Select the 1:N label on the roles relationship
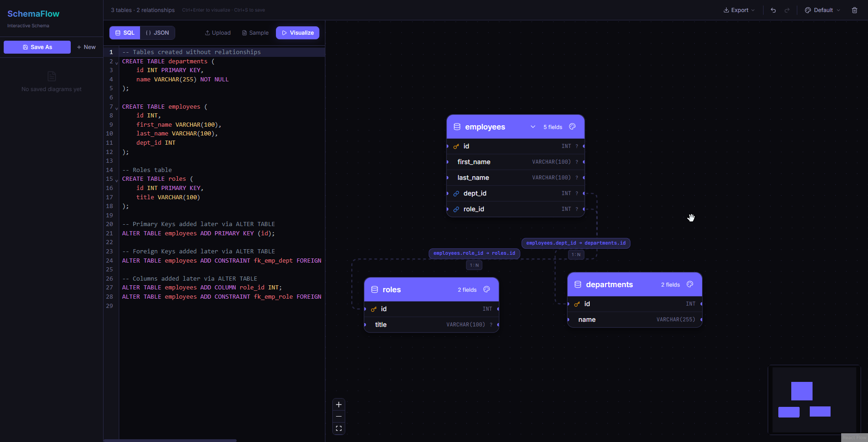Screen dimensions: 868x442 point(474,265)
